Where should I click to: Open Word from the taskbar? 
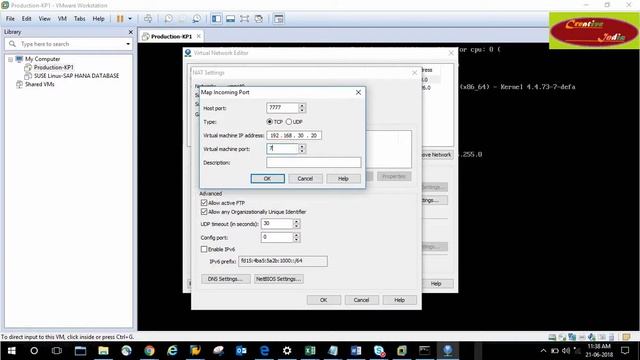tap(356, 351)
